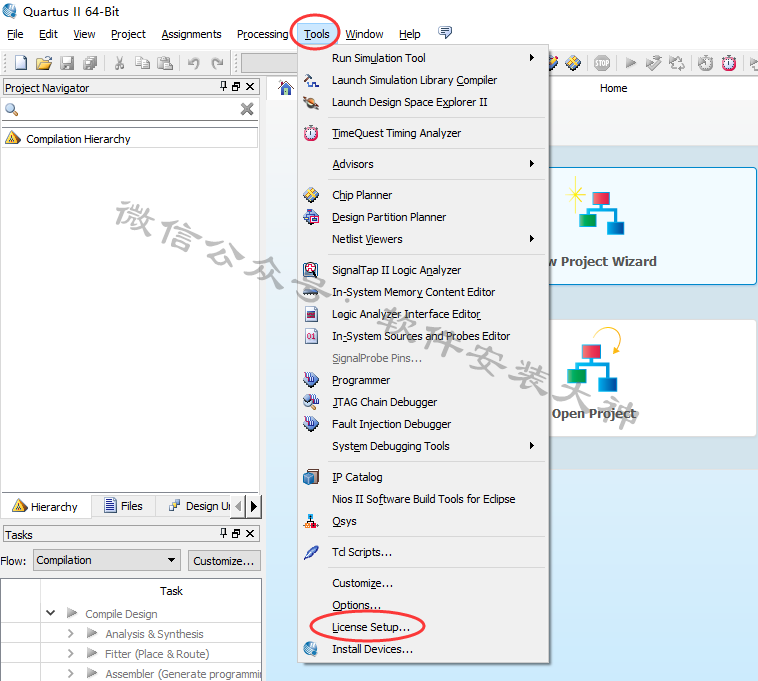This screenshot has height=681, width=758.
Task: Click the Project Navigator search field
Action: pos(130,110)
